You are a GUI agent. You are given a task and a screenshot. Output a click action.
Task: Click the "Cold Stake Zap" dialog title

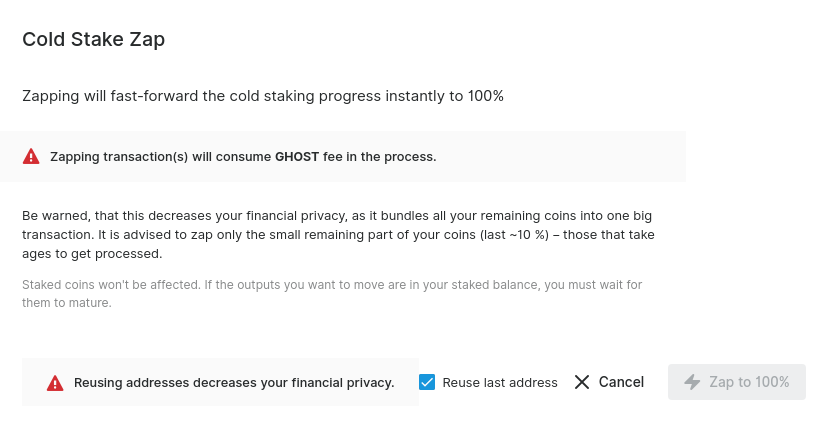pyautogui.click(x=94, y=40)
